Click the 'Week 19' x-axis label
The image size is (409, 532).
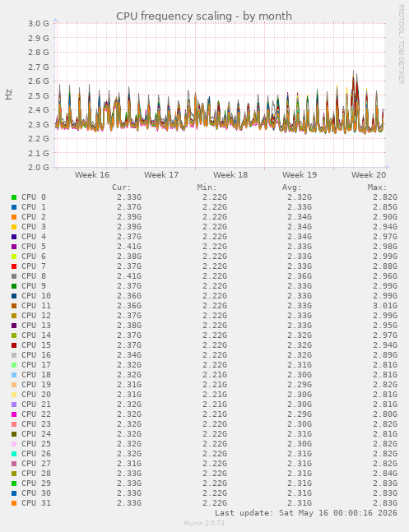pos(300,175)
